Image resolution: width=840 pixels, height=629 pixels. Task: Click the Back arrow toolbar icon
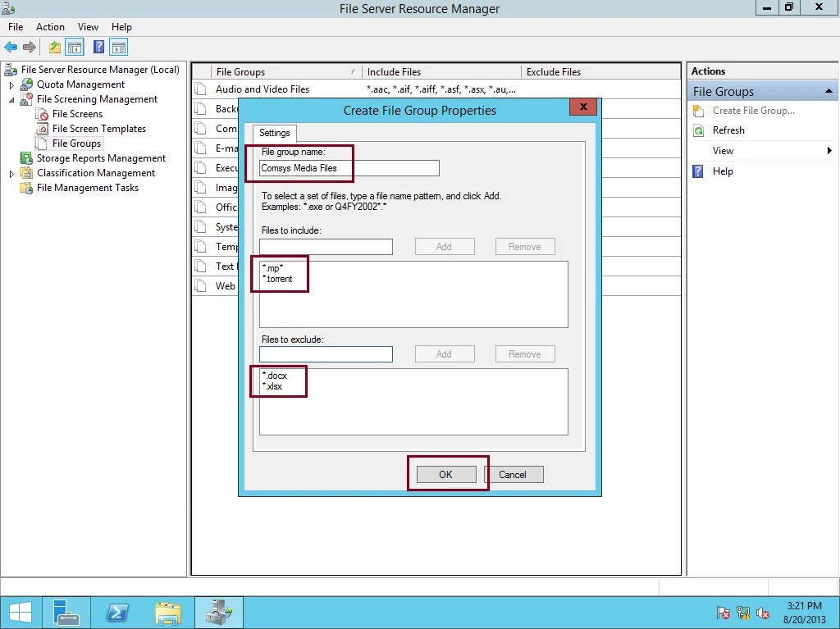click(x=11, y=47)
